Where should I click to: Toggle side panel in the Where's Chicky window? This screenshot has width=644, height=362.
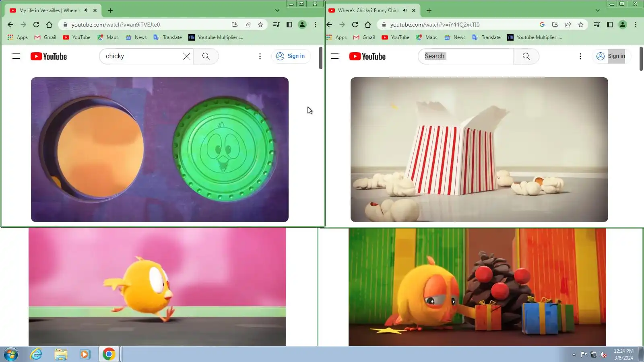[x=610, y=25]
